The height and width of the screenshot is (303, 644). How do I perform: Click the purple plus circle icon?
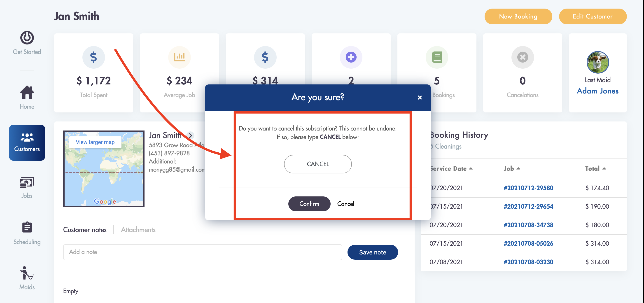coord(351,57)
